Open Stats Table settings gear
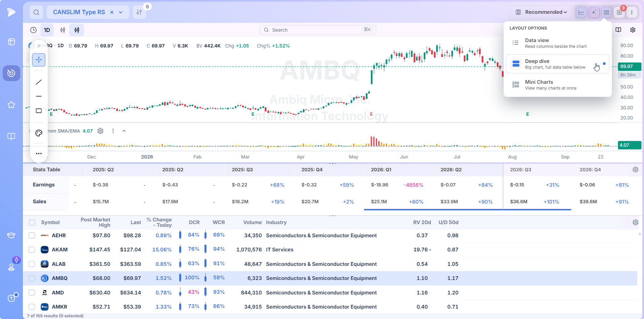Viewport: 644px width, 319px height. 636,170
